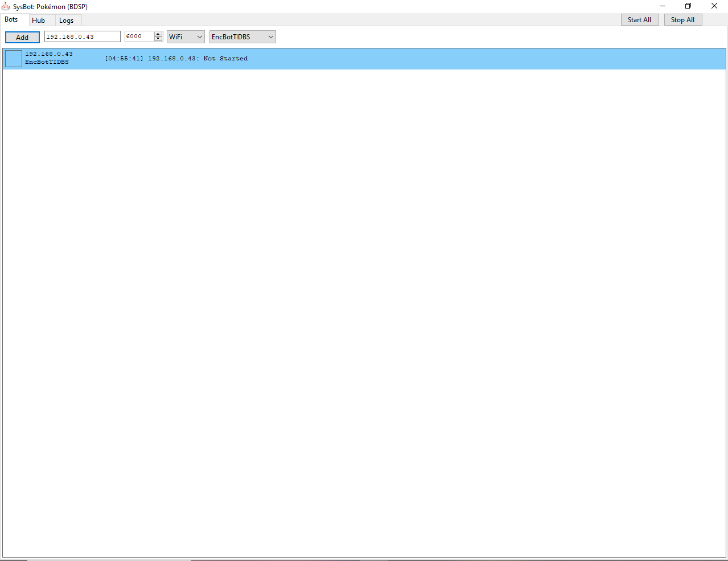Minimize the SysBot window
The width and height of the screenshot is (728, 561).
click(663, 6)
